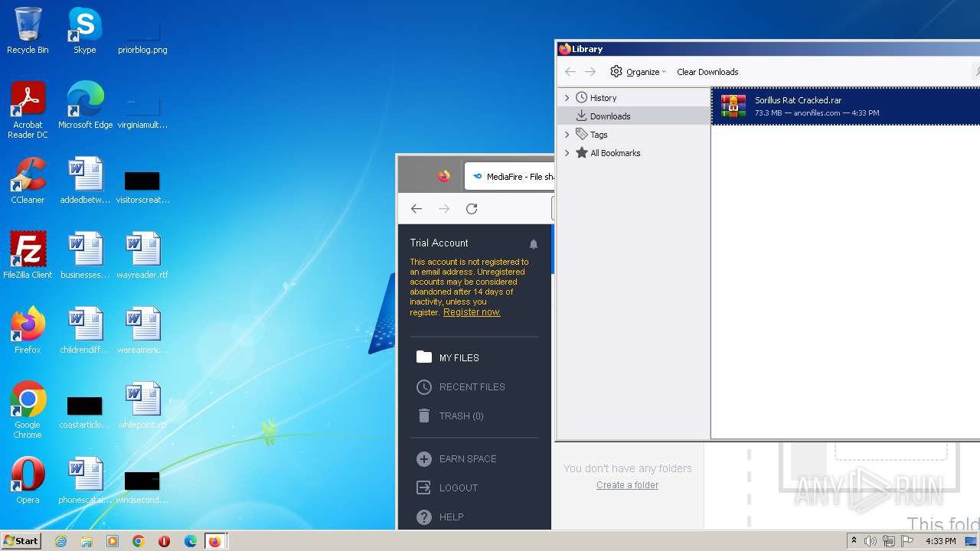The width and height of the screenshot is (980, 551).
Task: Launch Google Chrome desktop icon
Action: [x=28, y=410]
